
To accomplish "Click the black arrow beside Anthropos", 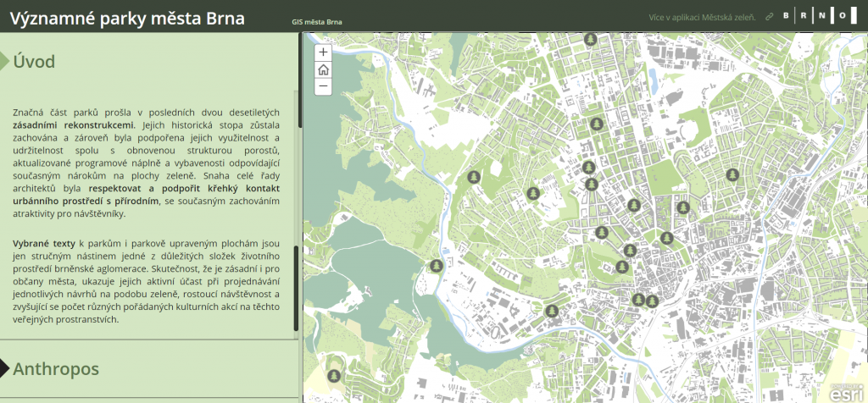I will pyautogui.click(x=4, y=368).
